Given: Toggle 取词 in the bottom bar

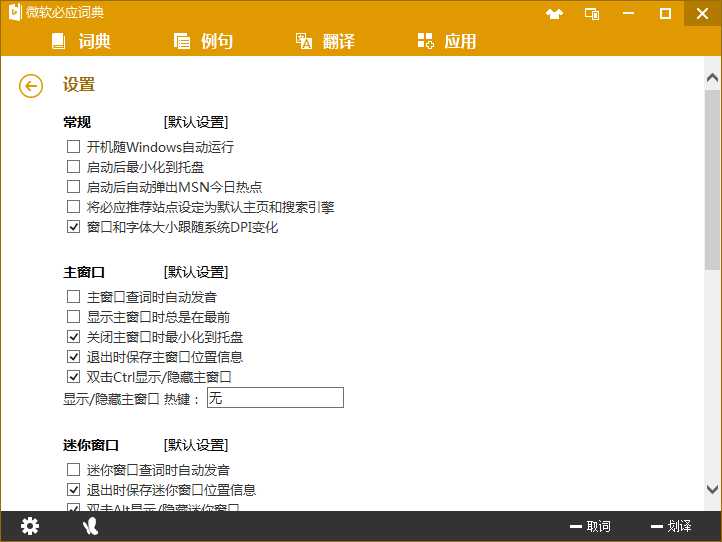Looking at the screenshot, I should point(590,526).
